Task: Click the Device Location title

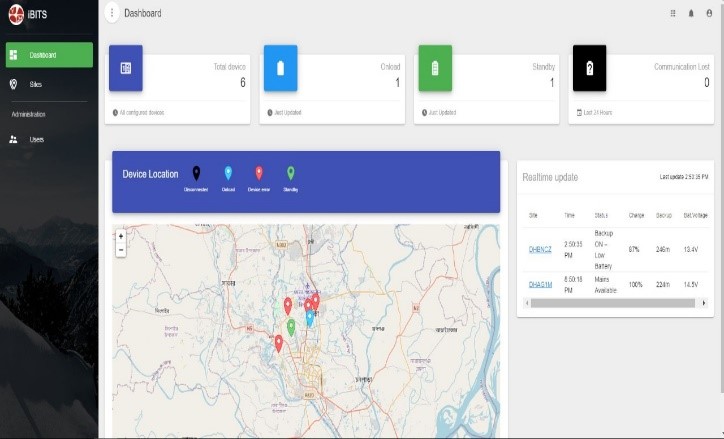Action: 150,174
